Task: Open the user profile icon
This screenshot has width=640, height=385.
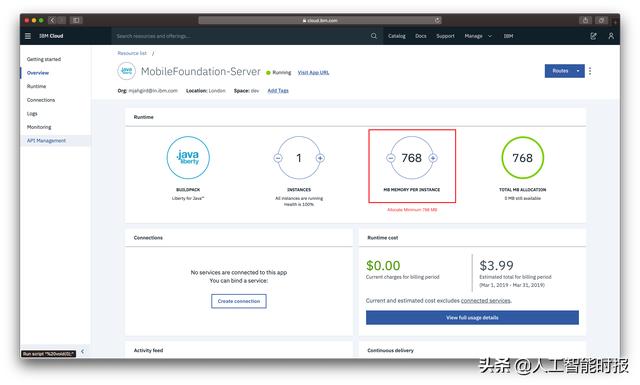Action: click(x=611, y=36)
